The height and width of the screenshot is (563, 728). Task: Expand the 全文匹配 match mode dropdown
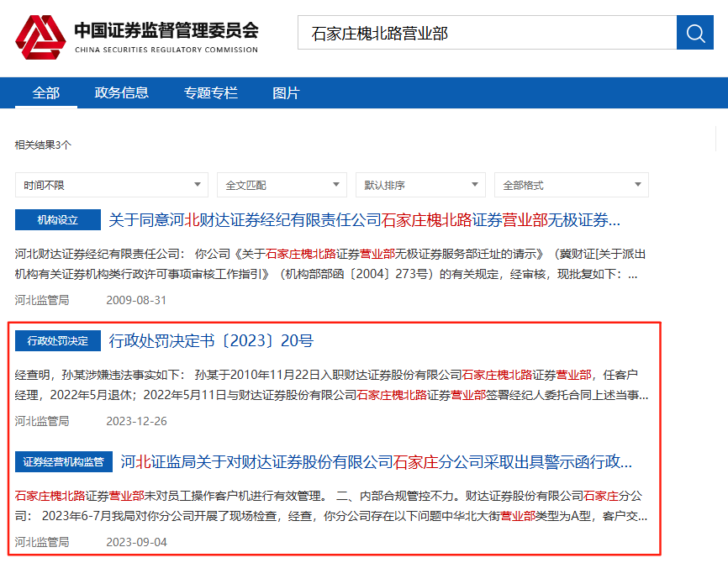282,185
